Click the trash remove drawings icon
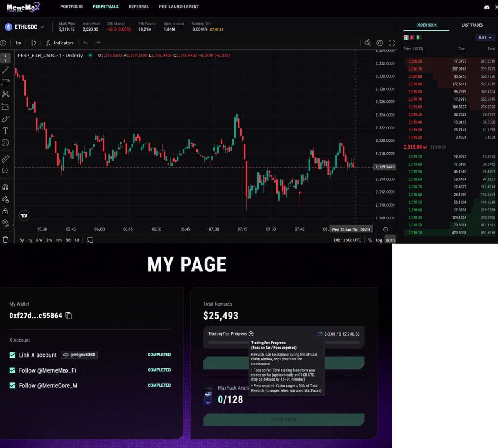 click(x=5, y=239)
